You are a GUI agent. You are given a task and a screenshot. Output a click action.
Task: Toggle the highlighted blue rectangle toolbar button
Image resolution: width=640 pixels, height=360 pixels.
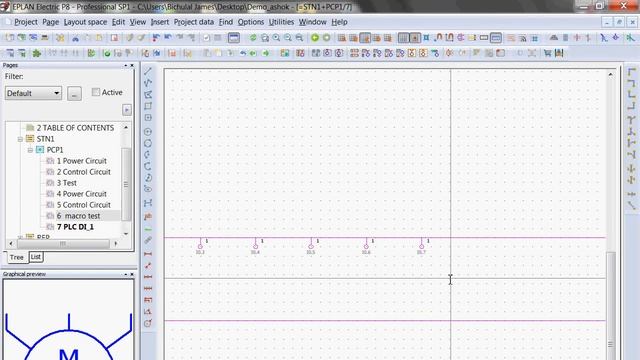pos(496,38)
